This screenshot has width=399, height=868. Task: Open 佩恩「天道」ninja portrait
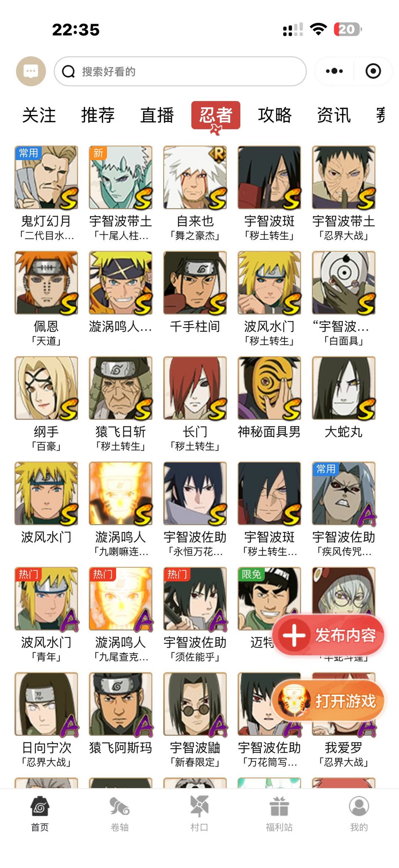point(46,283)
